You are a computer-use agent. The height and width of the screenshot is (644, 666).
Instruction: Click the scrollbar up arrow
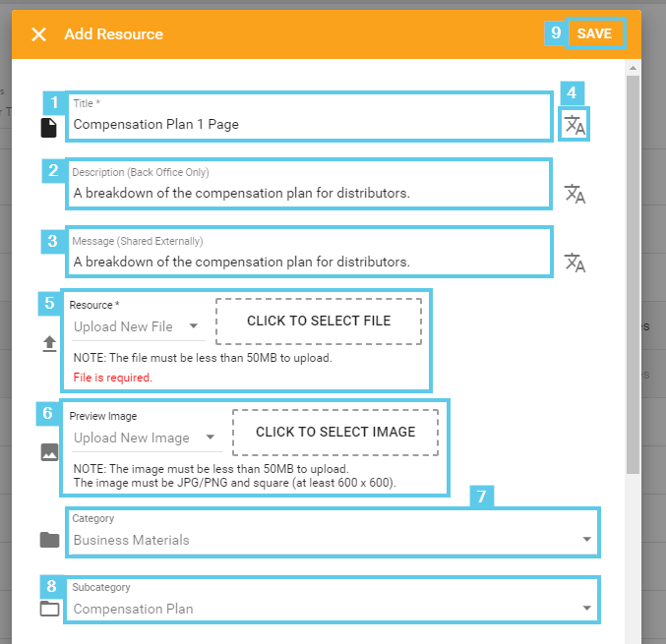tap(633, 68)
